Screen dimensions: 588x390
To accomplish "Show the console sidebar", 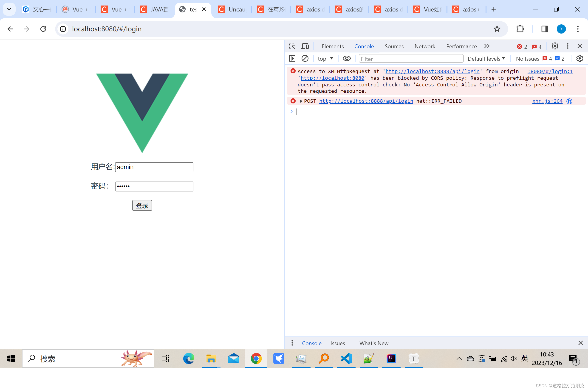I will click(x=292, y=59).
